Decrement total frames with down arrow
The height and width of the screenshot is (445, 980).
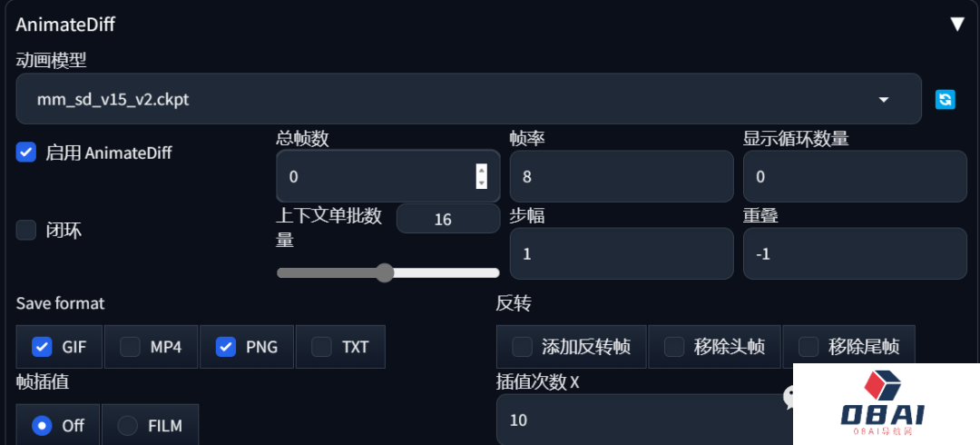(481, 183)
